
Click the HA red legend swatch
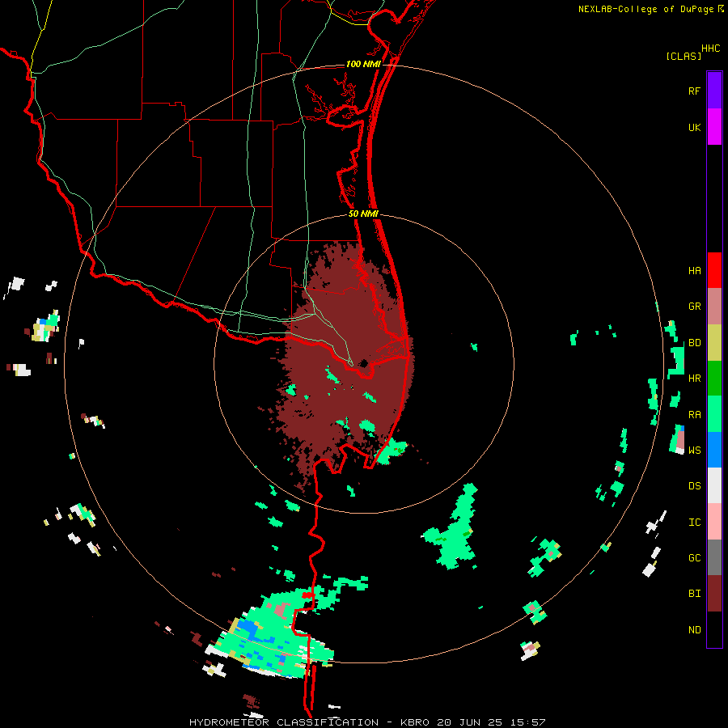714,270
